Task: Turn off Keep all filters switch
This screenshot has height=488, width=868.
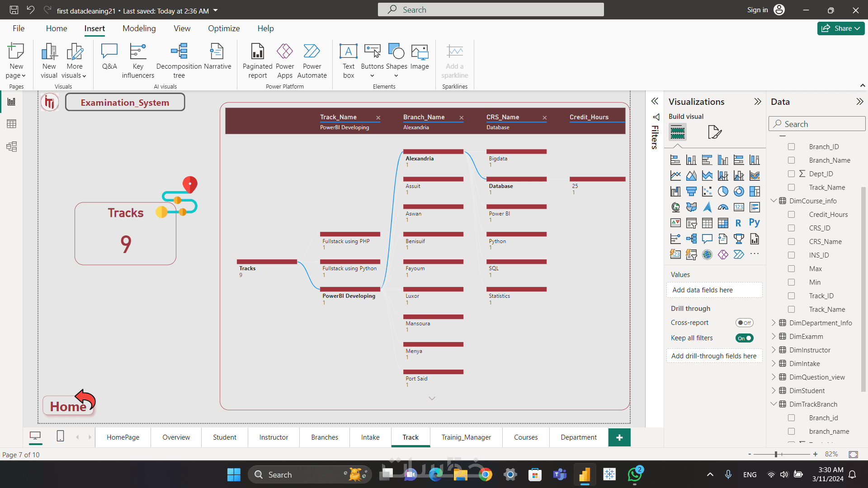Action: [x=744, y=338]
